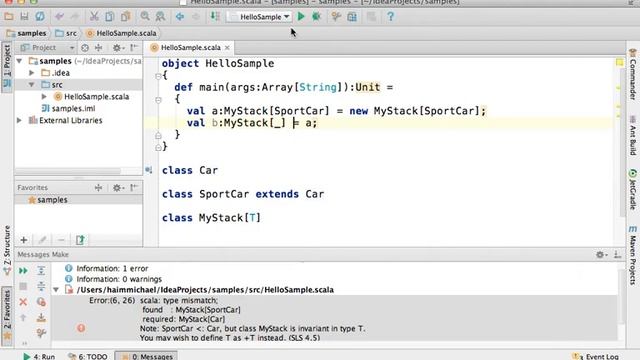Close Messages red X icon

click(x=23, y=302)
